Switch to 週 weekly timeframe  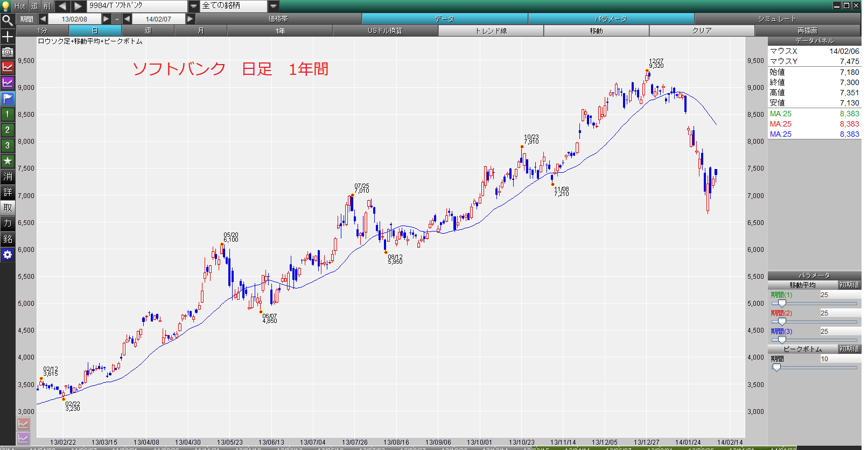pos(148,31)
